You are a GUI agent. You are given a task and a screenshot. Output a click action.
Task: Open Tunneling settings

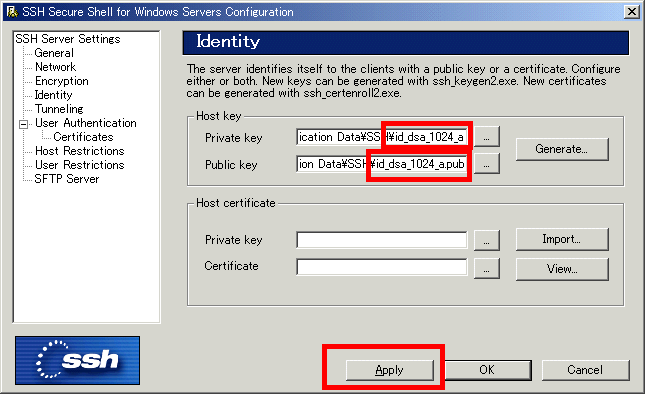pyautogui.click(x=59, y=109)
